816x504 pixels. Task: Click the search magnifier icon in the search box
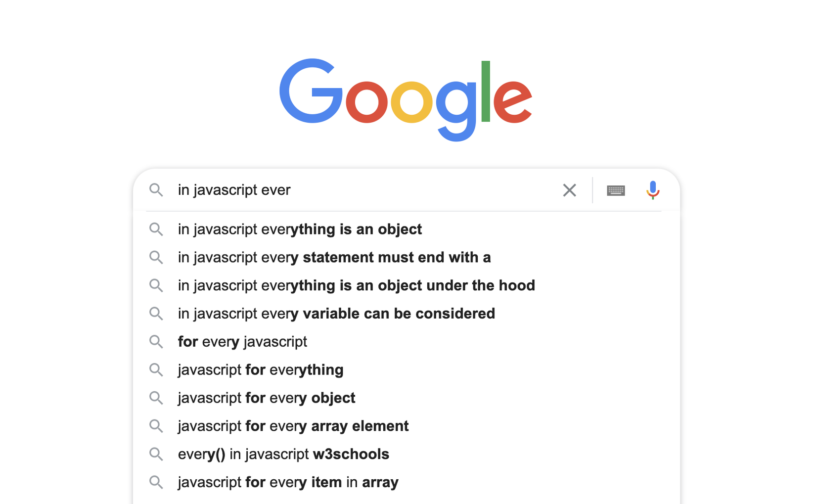click(x=156, y=190)
